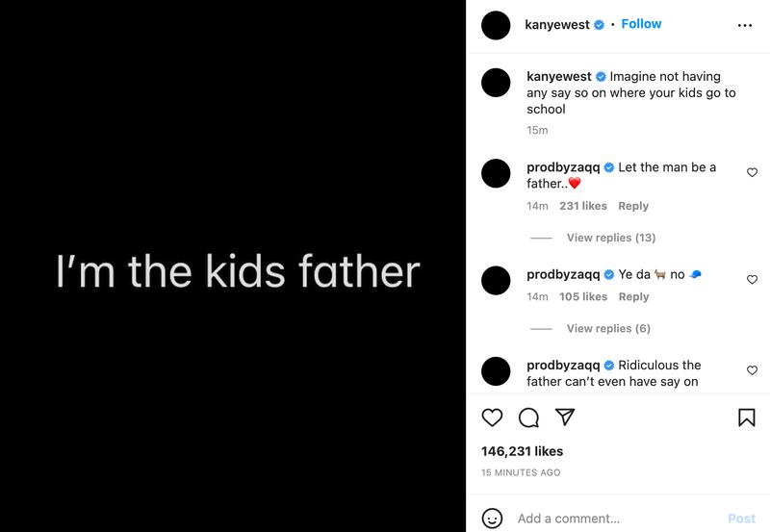This screenshot has width=770, height=532.
Task: Like the post with heart icon
Action: pos(492,418)
